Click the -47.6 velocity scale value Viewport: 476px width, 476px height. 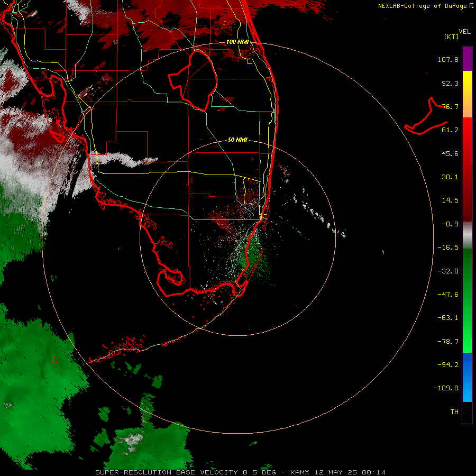448,295
